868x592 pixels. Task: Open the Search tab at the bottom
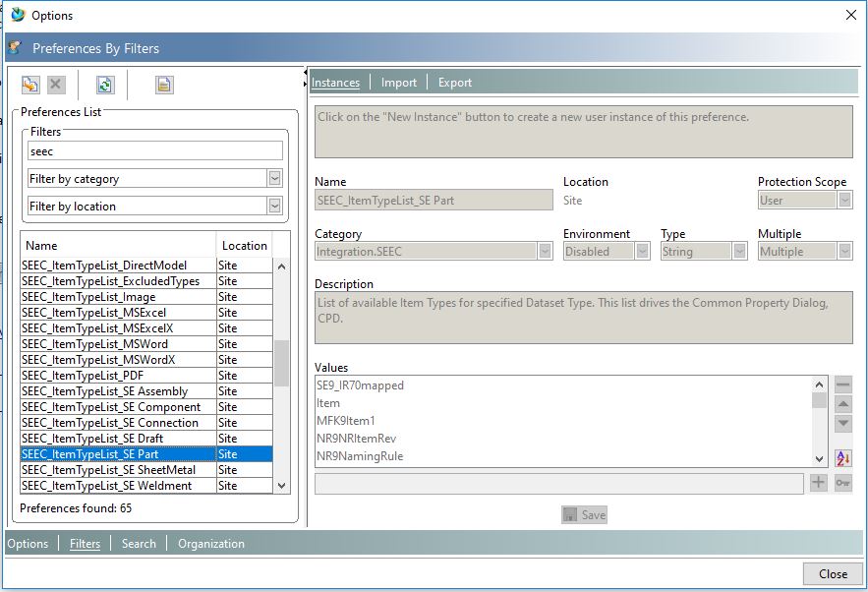[x=139, y=543]
